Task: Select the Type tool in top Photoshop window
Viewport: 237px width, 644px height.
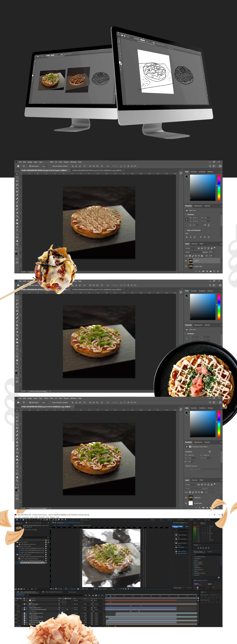Action: click(x=17, y=230)
